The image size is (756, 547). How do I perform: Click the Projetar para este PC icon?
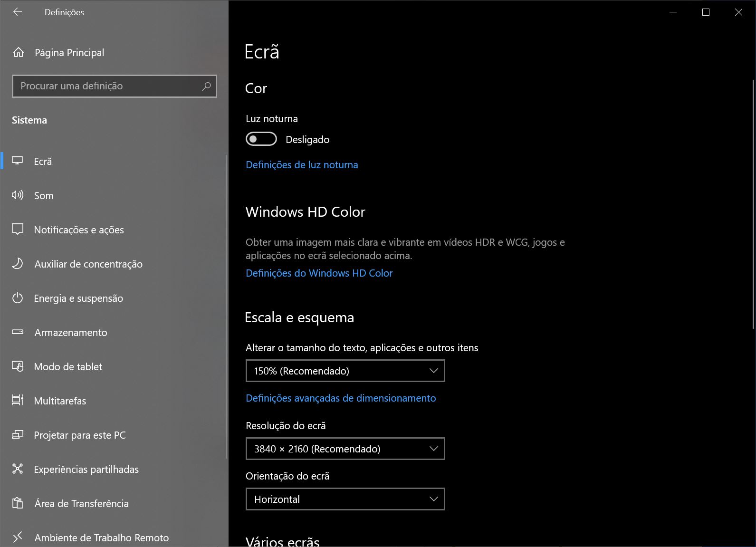18,434
